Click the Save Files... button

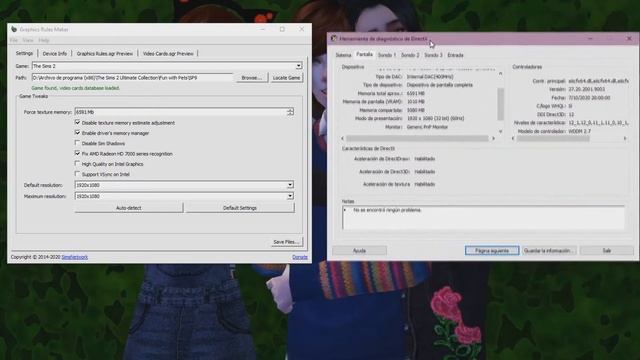tap(286, 242)
